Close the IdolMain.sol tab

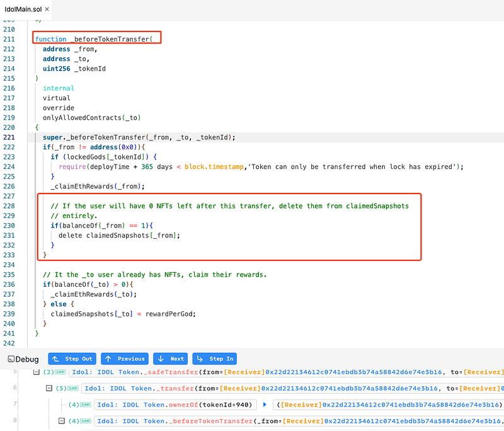click(x=47, y=9)
